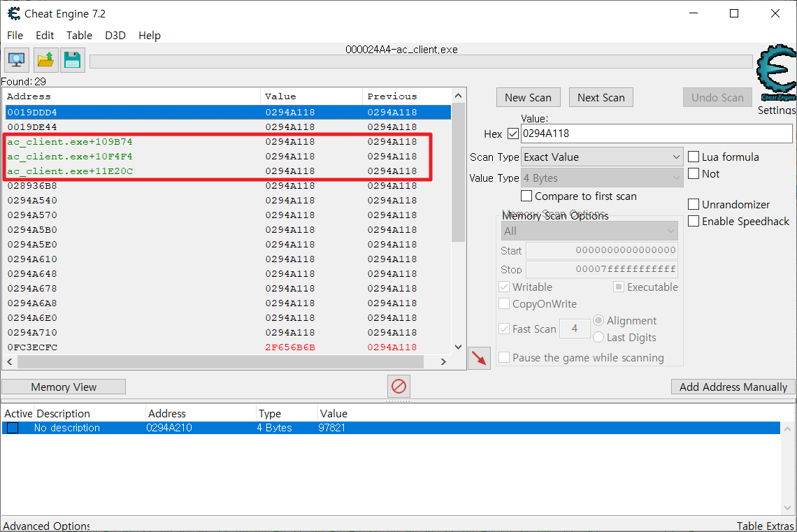The width and height of the screenshot is (797, 532).
Task: Select result row 0FC3ECFC
Action: pos(228,347)
